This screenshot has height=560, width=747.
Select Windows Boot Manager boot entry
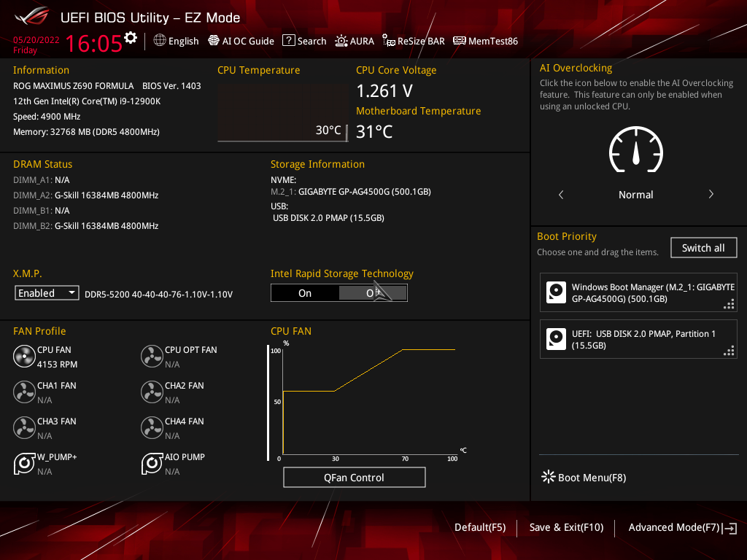[638, 292]
